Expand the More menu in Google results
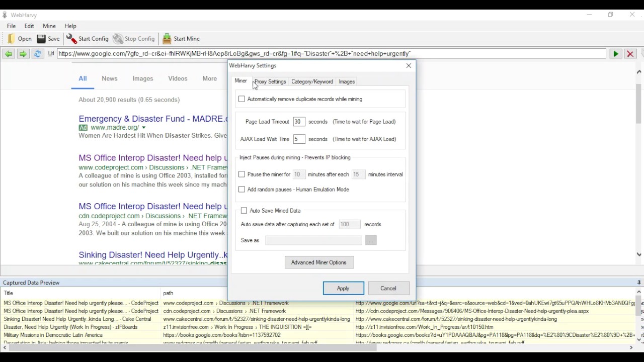Screen dimensions: 644x362 210,78
